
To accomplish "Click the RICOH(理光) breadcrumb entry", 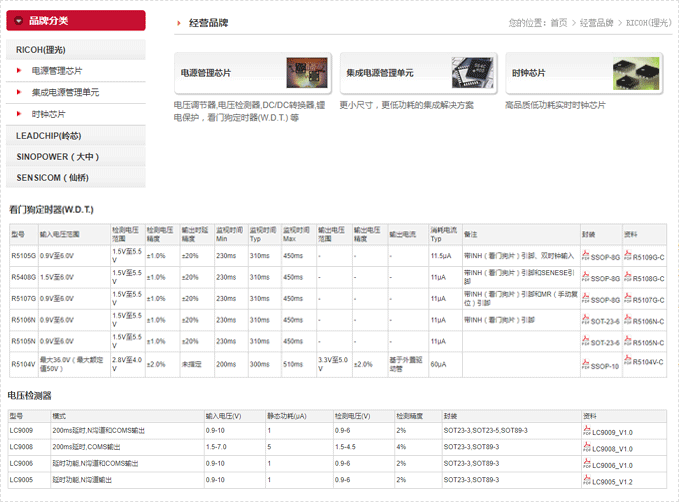I will (x=649, y=23).
